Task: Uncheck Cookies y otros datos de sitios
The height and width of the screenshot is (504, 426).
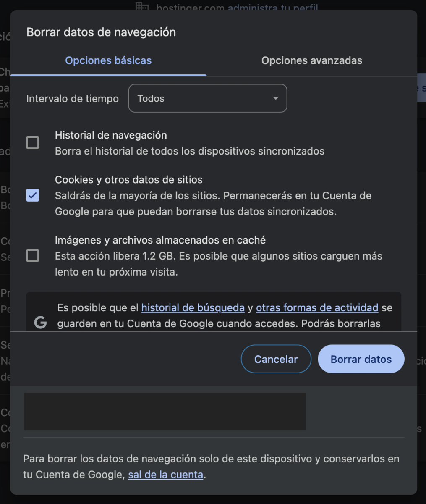Action: (x=32, y=195)
